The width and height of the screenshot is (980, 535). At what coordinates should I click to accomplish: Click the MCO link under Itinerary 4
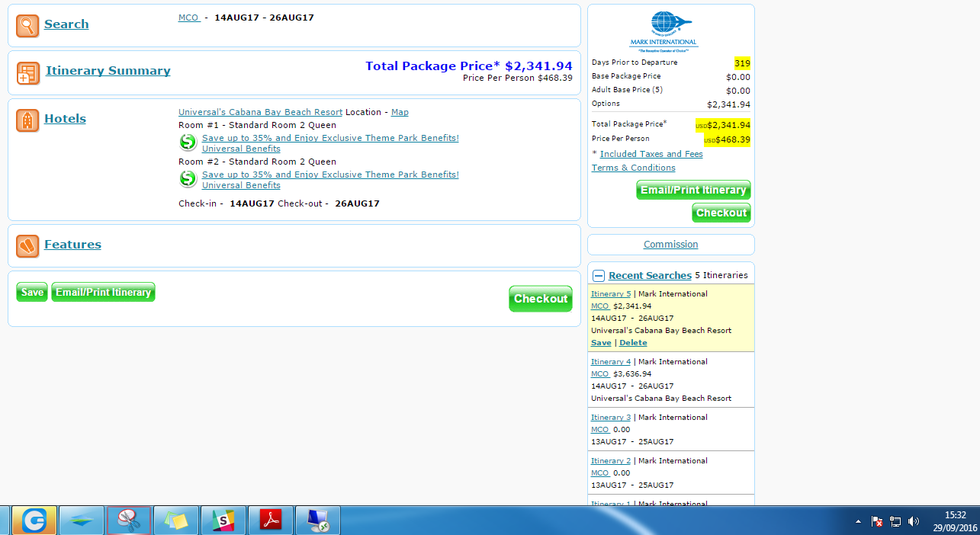point(600,373)
